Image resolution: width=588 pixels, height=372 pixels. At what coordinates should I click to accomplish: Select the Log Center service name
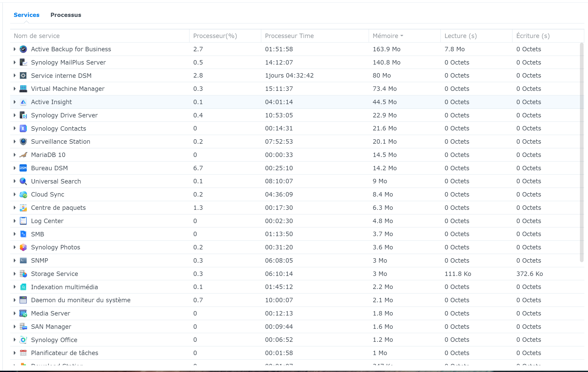click(47, 221)
